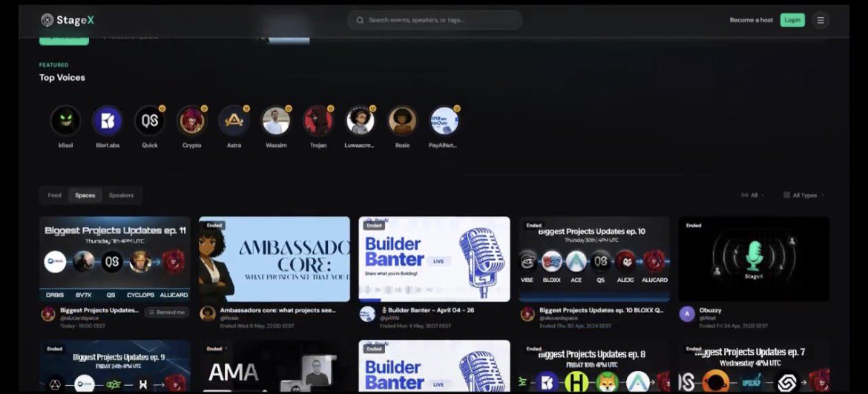
Task: Open Luwaacre's avatar in Top Voices
Action: (x=360, y=121)
